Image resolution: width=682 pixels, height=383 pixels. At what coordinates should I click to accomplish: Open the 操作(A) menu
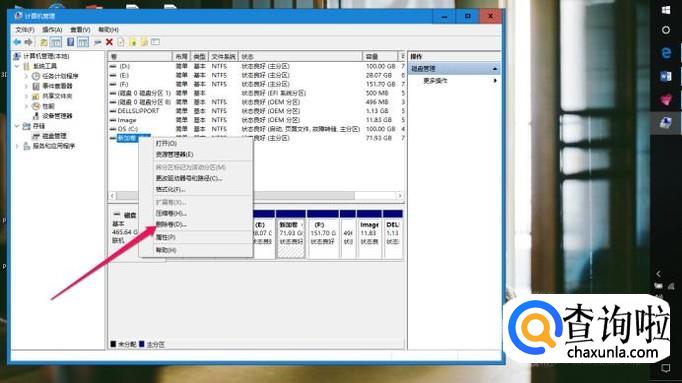pos(52,30)
